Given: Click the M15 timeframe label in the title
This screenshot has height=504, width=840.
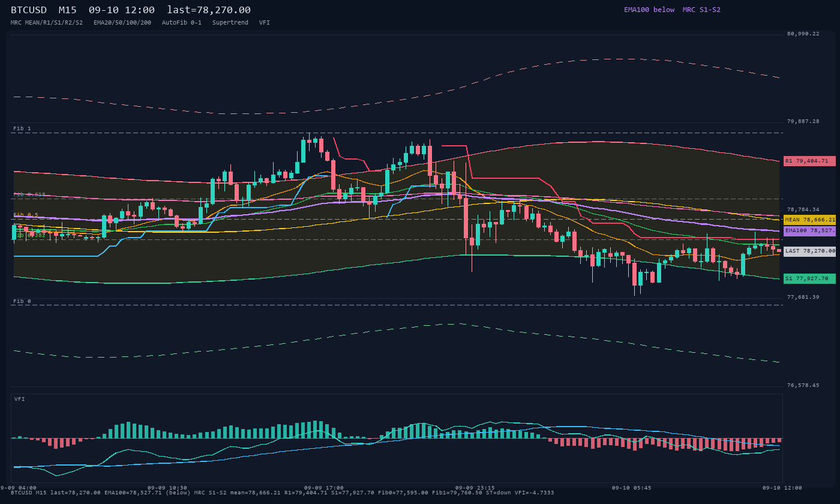Looking at the screenshot, I should 67,10.
